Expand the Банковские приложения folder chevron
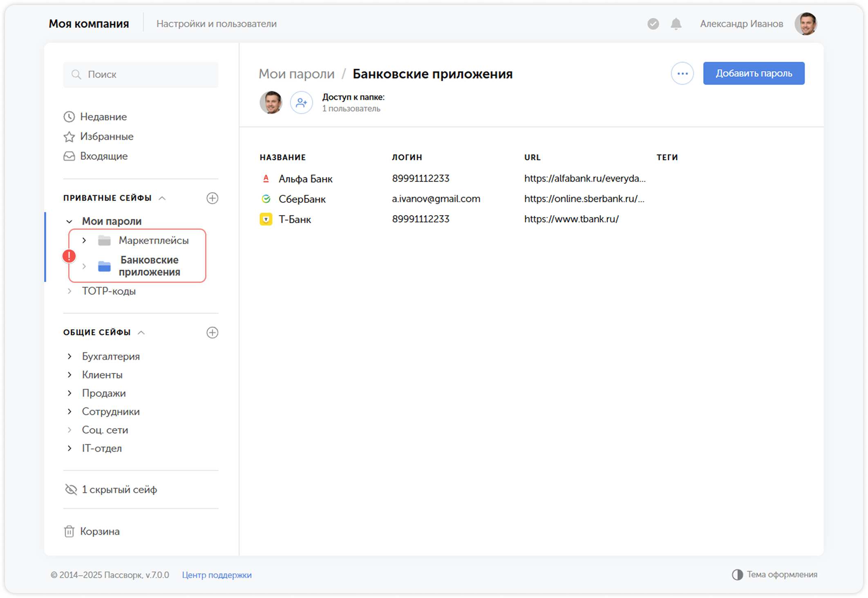The width and height of the screenshot is (868, 598). click(84, 266)
